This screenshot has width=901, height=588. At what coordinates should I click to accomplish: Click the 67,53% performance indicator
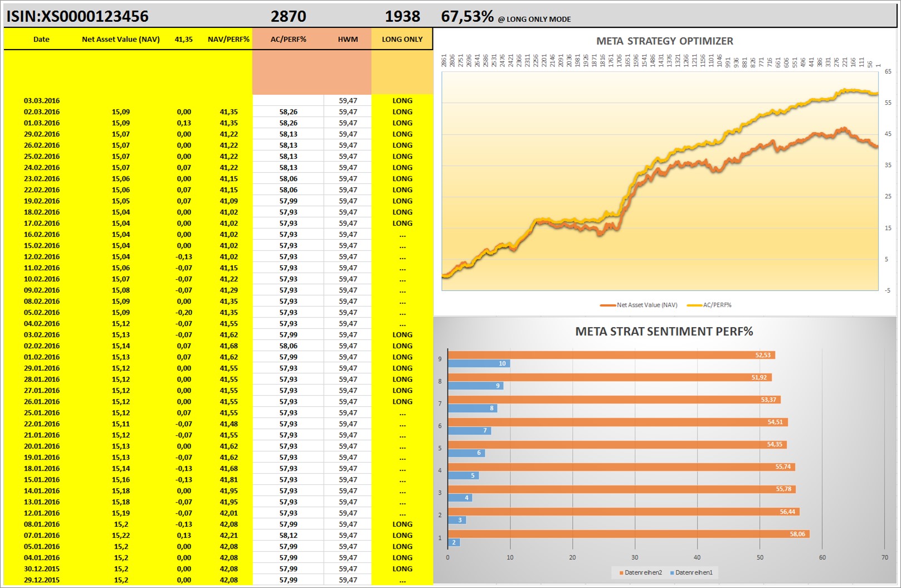point(467,16)
